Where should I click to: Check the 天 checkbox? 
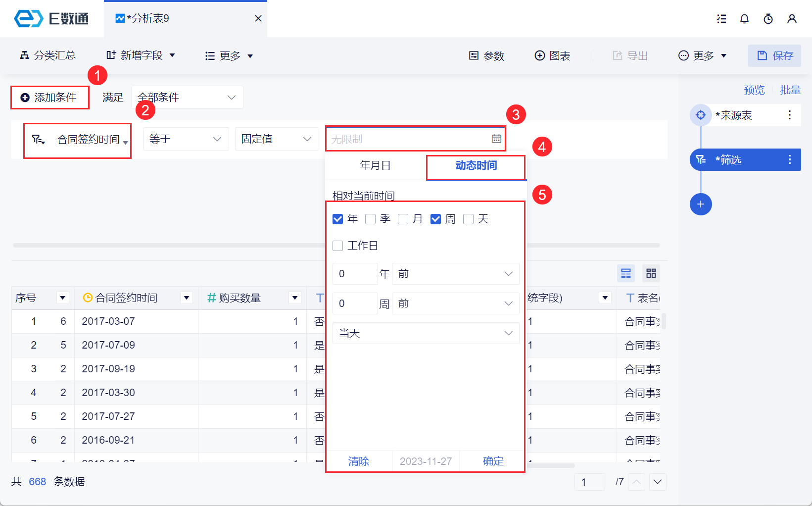[469, 219]
